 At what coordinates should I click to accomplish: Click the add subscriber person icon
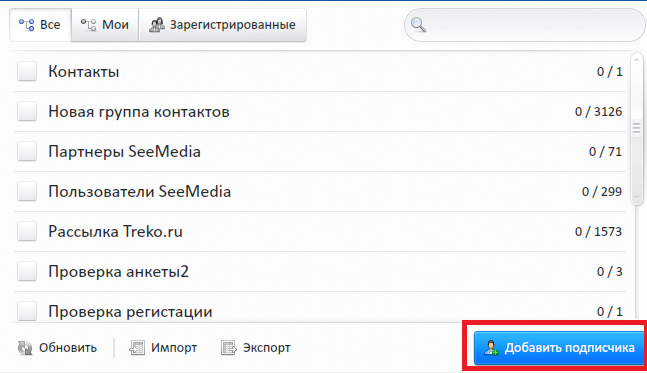(x=491, y=348)
